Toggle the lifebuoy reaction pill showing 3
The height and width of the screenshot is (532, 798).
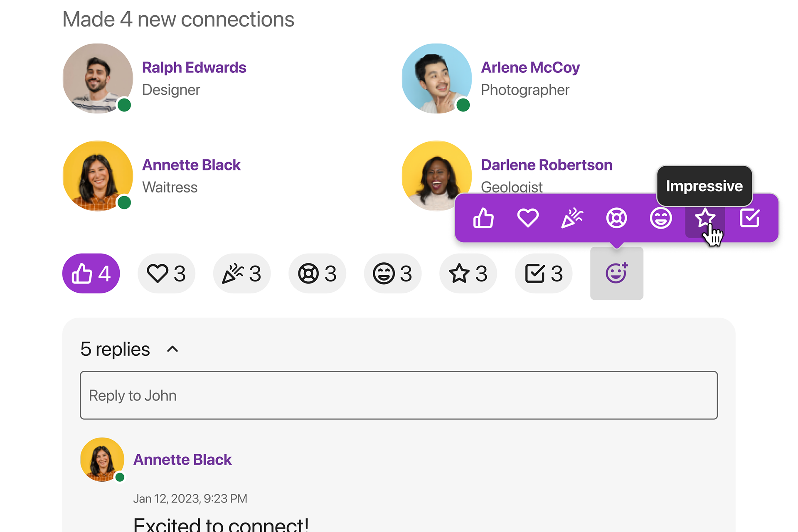tap(318, 273)
